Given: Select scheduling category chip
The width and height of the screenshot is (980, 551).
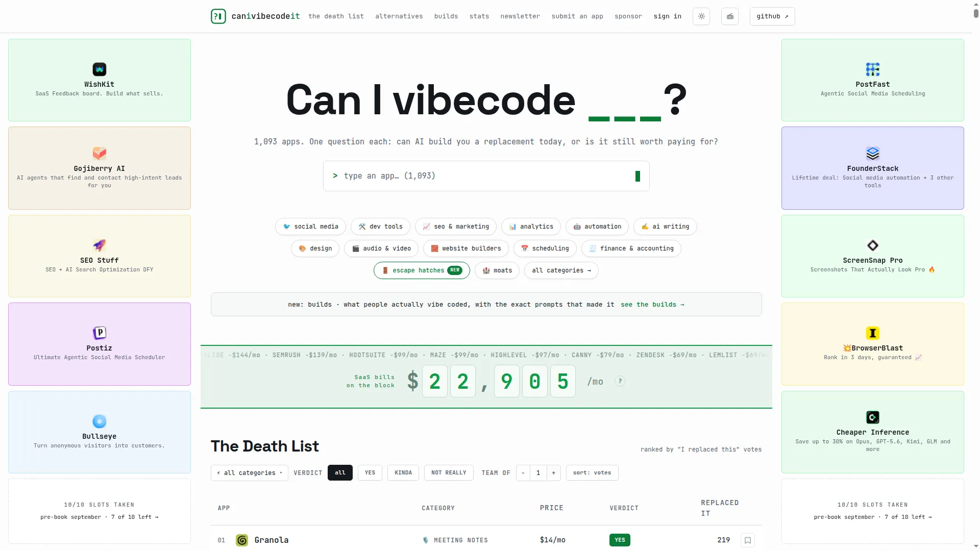Looking at the screenshot, I should (545, 248).
